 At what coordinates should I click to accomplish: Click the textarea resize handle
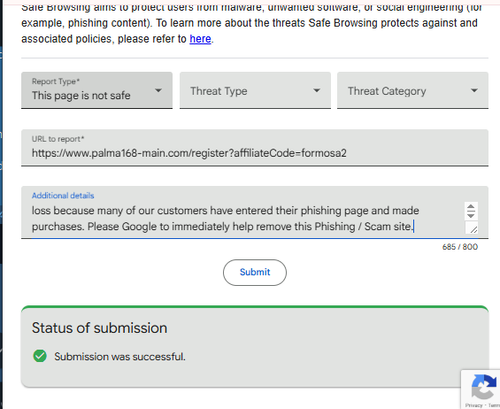click(x=473, y=229)
